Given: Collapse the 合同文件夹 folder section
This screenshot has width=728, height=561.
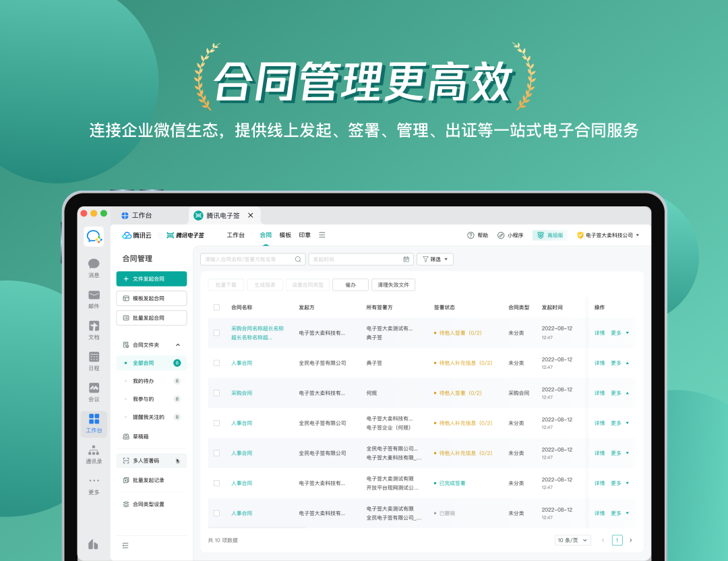Looking at the screenshot, I should (178, 345).
